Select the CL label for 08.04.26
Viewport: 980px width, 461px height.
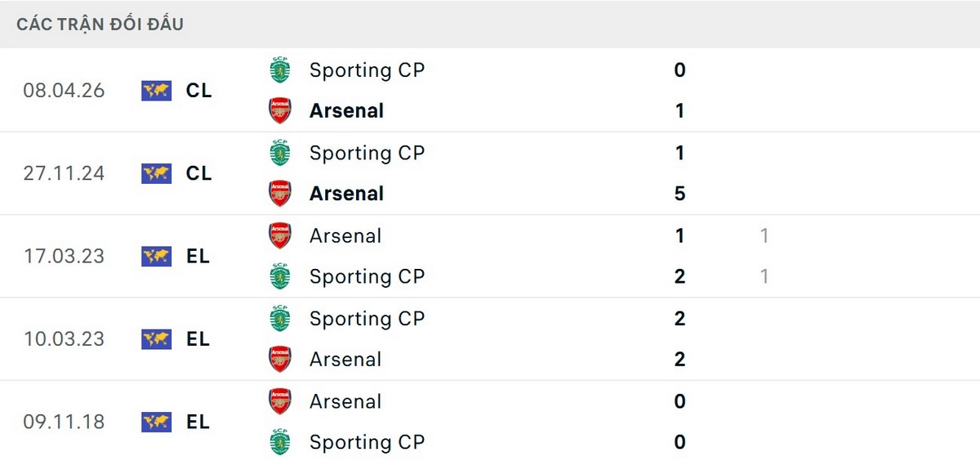[x=198, y=91]
